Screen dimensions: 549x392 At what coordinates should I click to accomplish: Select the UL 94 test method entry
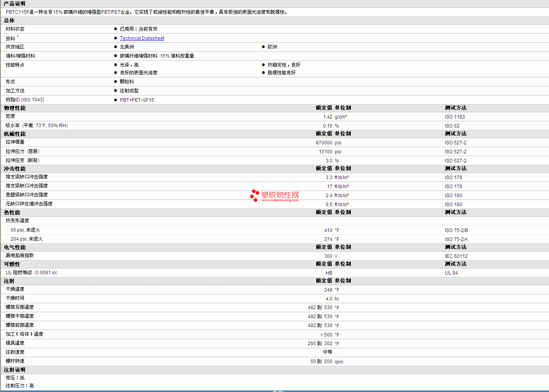click(451, 273)
